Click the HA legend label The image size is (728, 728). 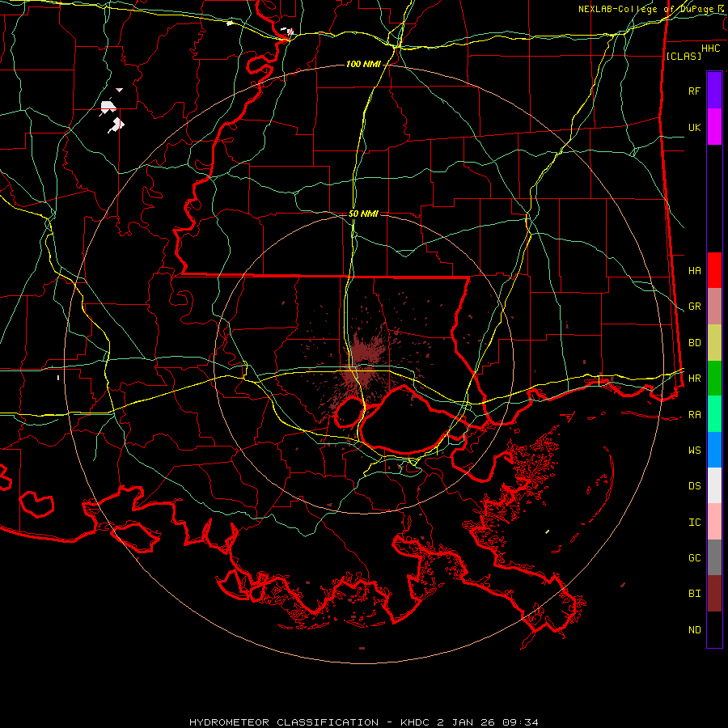pos(695,270)
